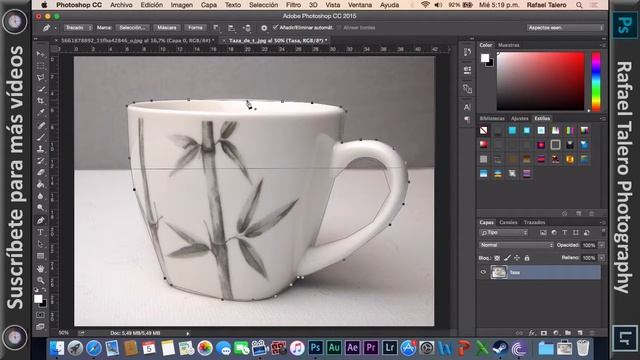Select the Polygonal Lasso tool
Image resolution: width=640 pixels, height=360 pixels.
tap(40, 78)
